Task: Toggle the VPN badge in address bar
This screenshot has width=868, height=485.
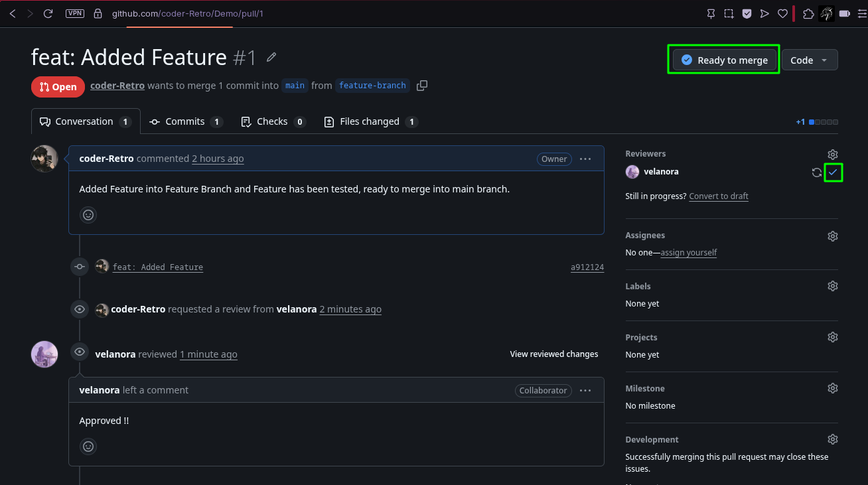Action: click(x=75, y=13)
